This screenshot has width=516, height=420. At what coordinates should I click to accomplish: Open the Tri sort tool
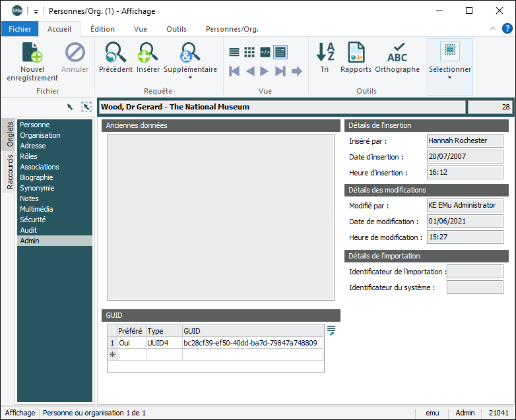(325, 53)
